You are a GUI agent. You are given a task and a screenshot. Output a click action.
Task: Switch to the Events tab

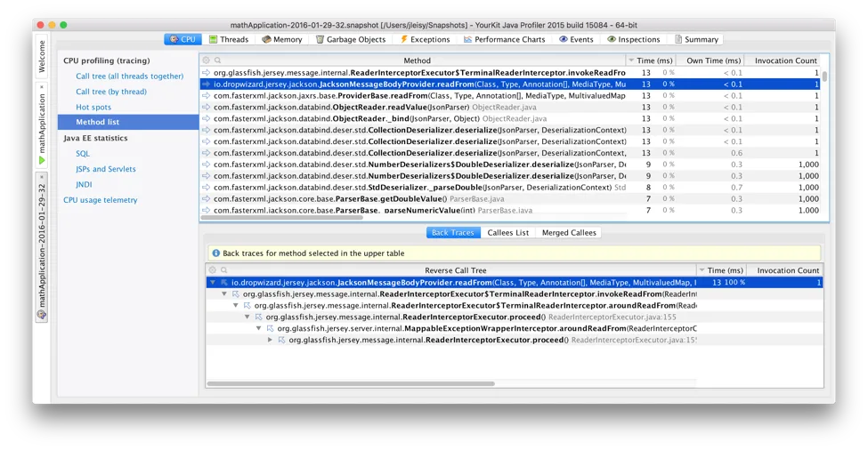click(576, 39)
